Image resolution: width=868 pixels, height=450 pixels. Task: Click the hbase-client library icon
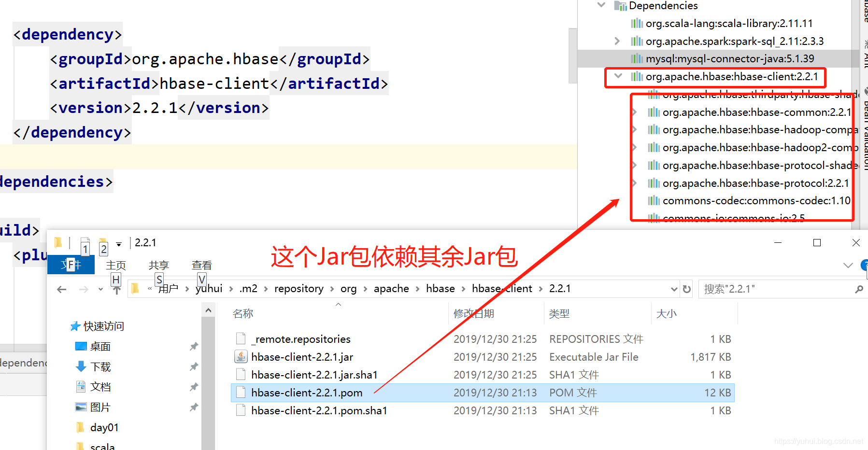(637, 76)
